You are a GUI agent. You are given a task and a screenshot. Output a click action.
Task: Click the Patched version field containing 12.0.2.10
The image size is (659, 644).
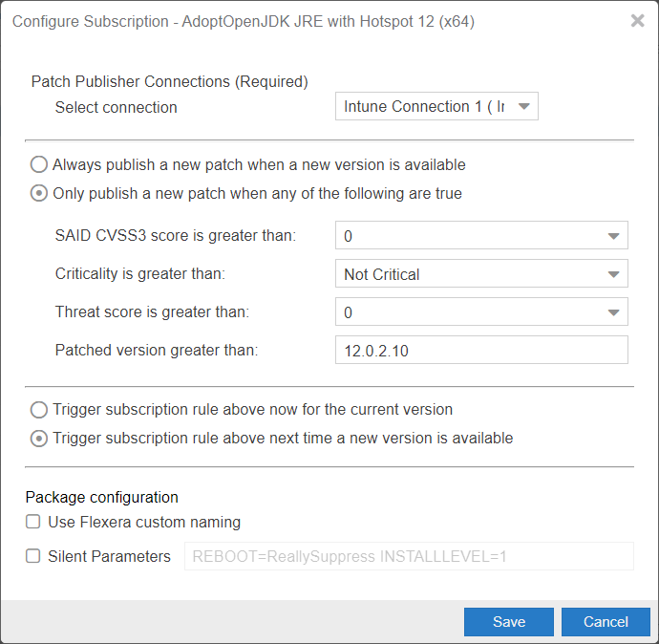pyautogui.click(x=481, y=350)
